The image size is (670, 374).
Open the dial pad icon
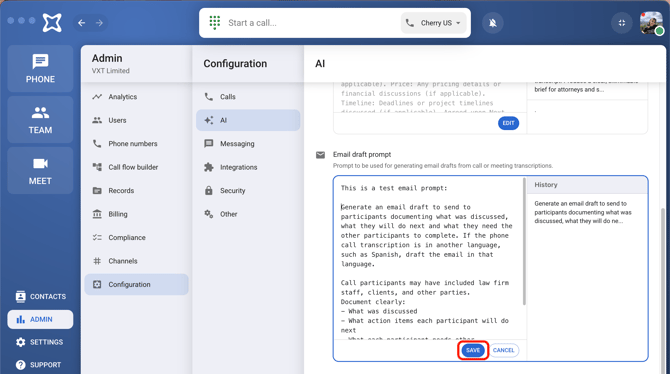[x=215, y=23]
